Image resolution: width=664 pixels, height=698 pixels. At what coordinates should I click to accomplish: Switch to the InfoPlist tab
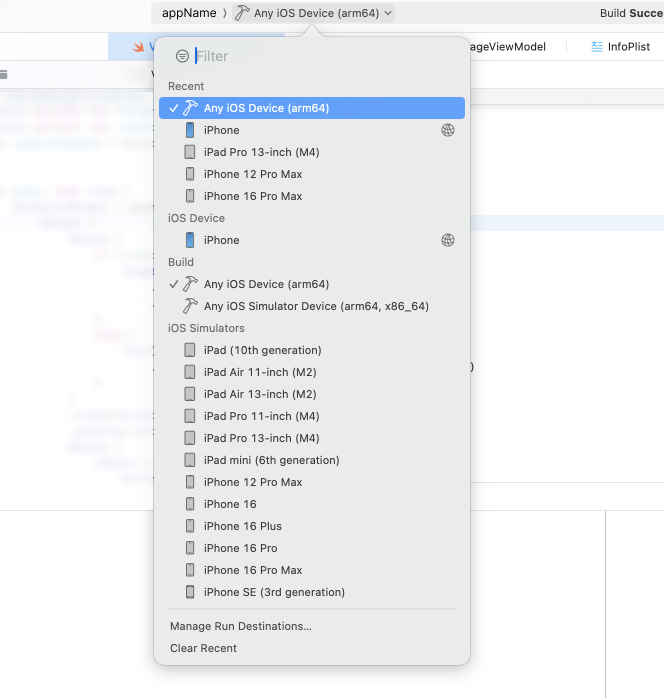click(x=620, y=46)
